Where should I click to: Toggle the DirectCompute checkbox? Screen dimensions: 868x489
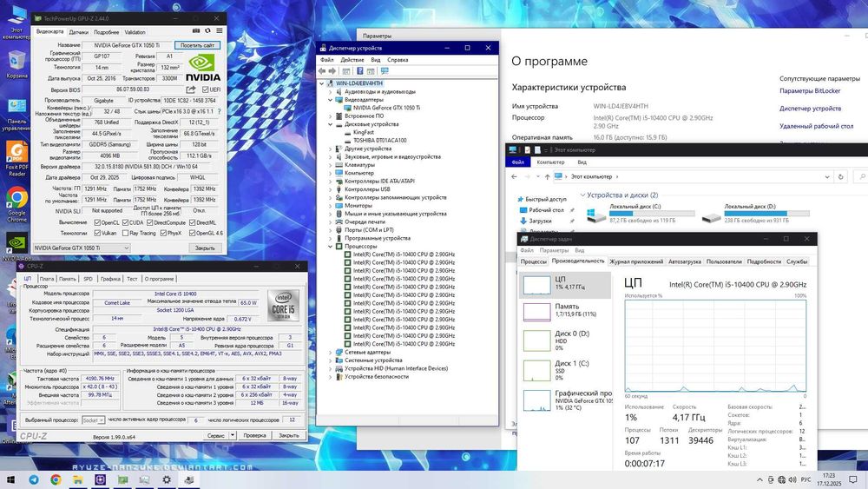tap(149, 222)
